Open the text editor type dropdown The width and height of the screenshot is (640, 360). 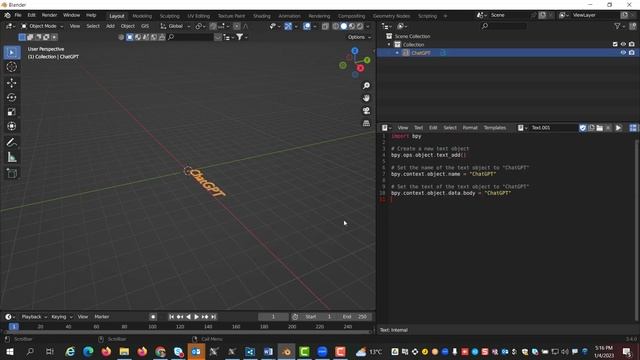[386, 128]
